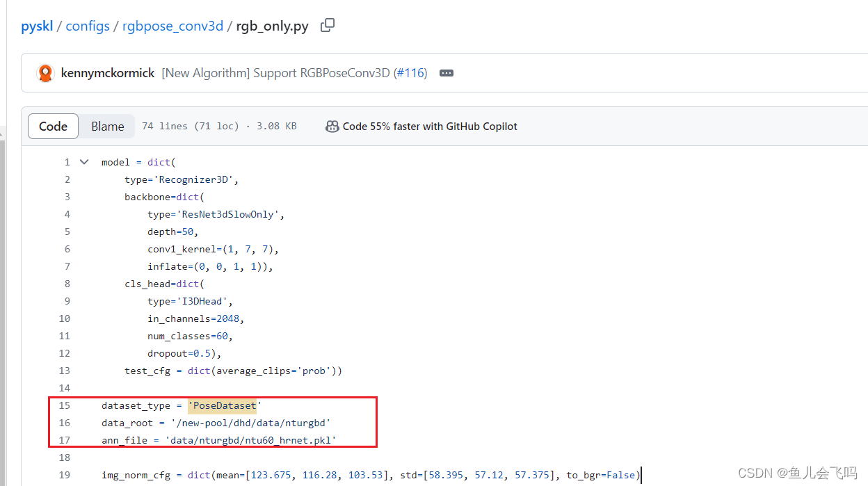Copy file path icon next to rgb_only.py
Image resolution: width=868 pixels, height=486 pixels.
327,26
